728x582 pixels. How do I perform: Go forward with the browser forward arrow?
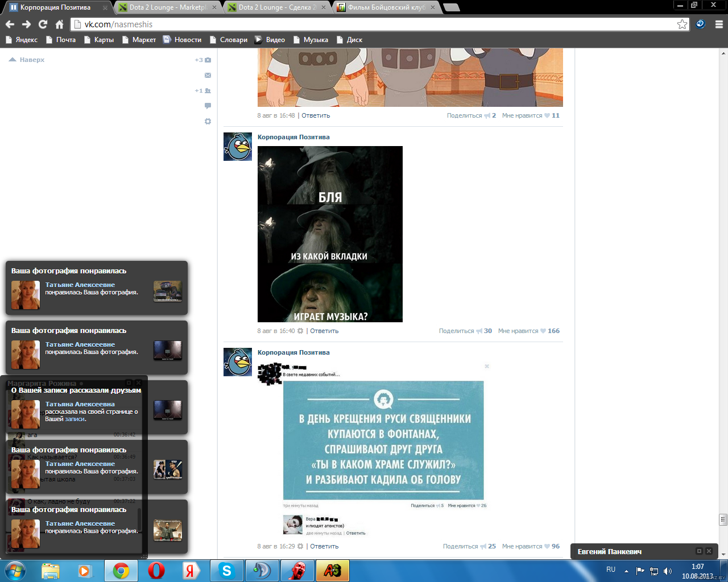click(26, 24)
